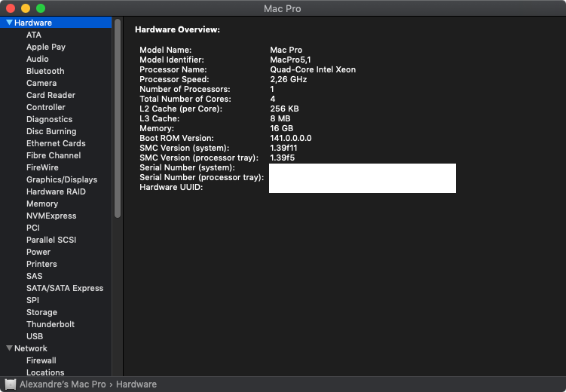Click the Model Identifier value MacPro5,1
The width and height of the screenshot is (566, 392).
[290, 60]
